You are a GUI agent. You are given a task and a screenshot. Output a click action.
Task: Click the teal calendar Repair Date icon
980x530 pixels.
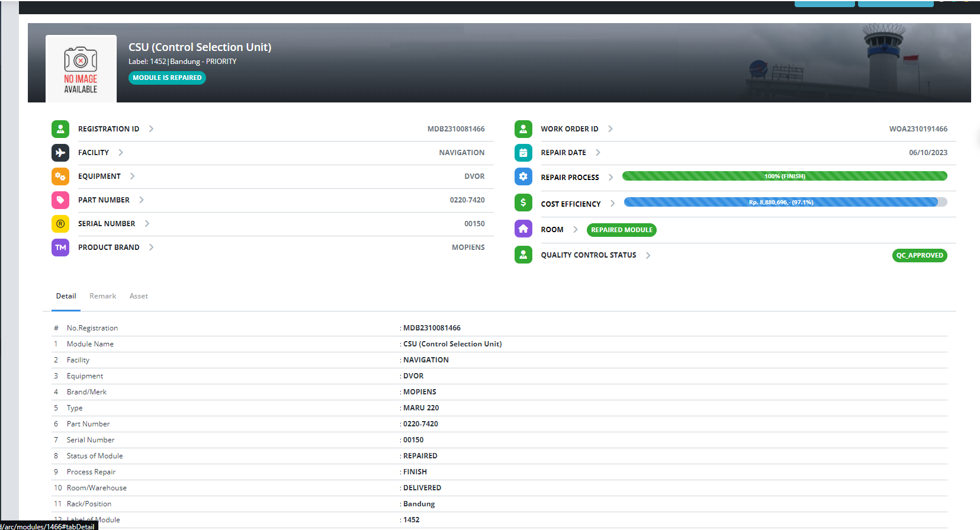click(x=523, y=153)
